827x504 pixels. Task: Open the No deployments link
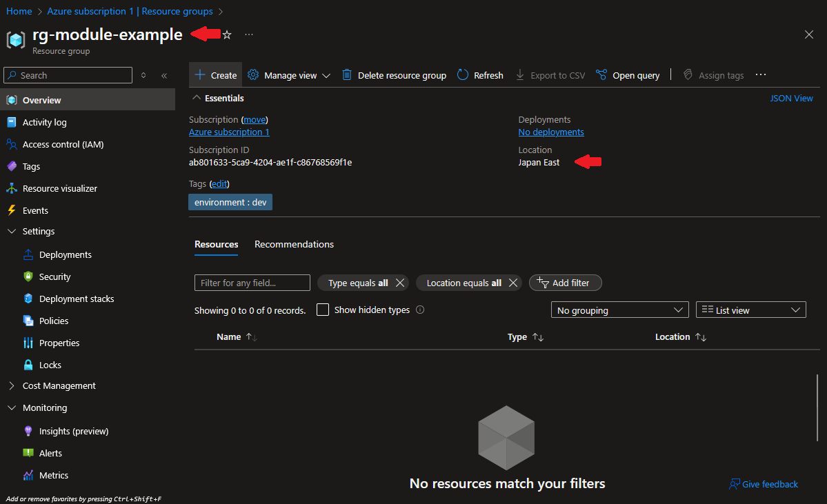click(x=550, y=132)
